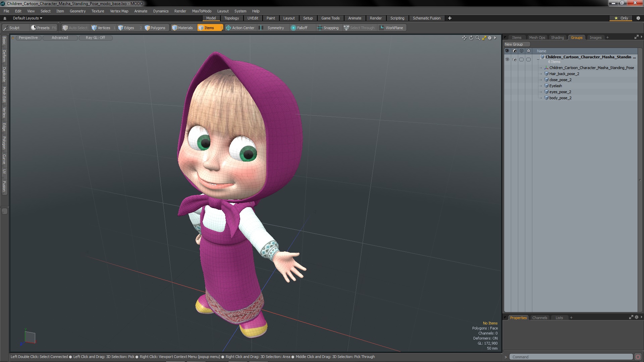Click the viewport move/pan icon

click(464, 38)
